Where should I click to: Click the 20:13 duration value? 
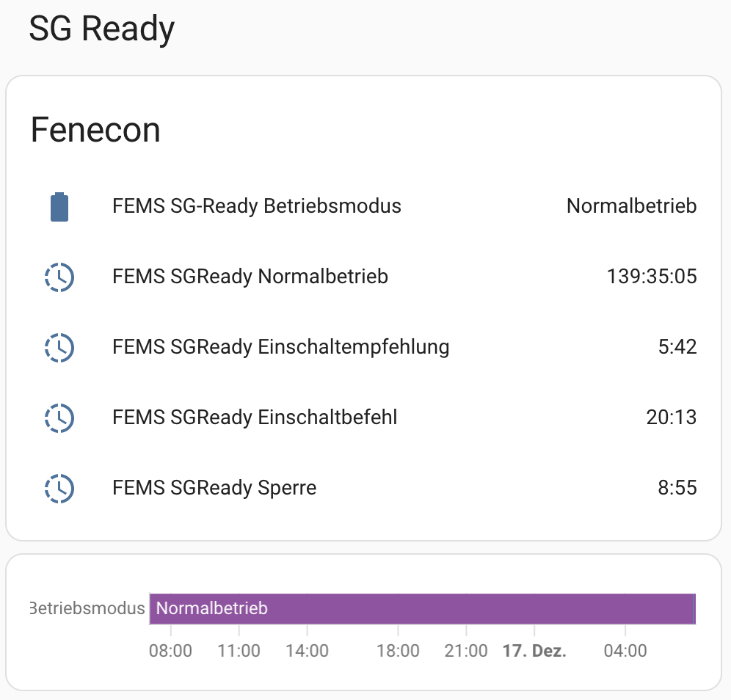[671, 418]
